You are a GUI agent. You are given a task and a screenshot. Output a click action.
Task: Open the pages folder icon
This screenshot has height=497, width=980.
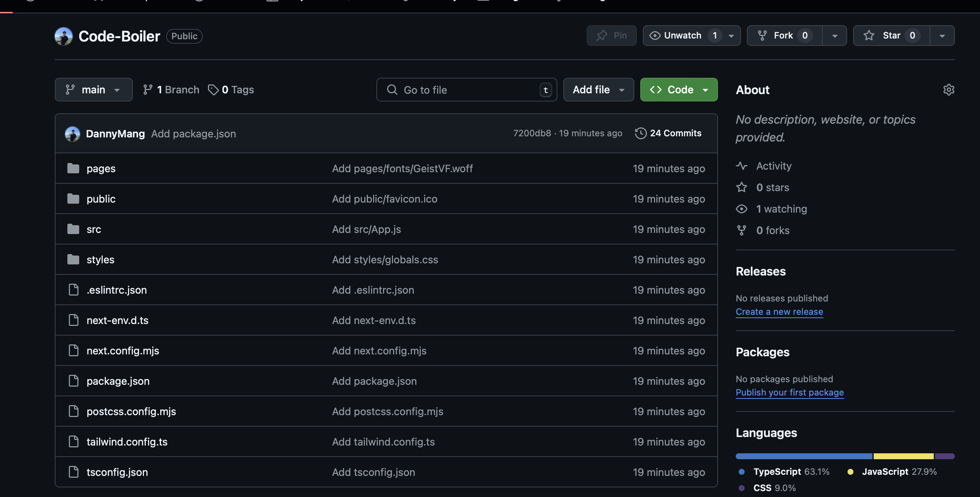[73, 168]
